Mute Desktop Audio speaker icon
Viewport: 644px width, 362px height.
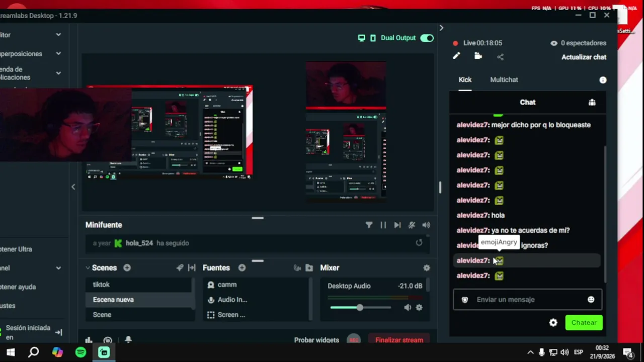click(407, 308)
